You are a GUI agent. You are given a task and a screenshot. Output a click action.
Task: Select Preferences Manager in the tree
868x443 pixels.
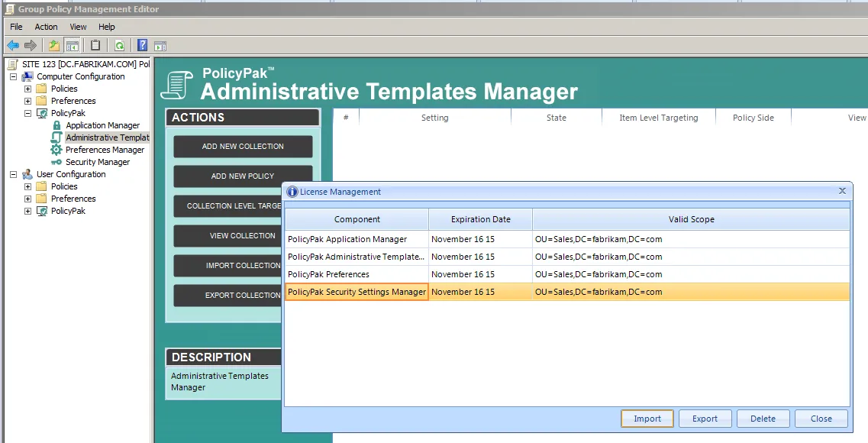[105, 150]
